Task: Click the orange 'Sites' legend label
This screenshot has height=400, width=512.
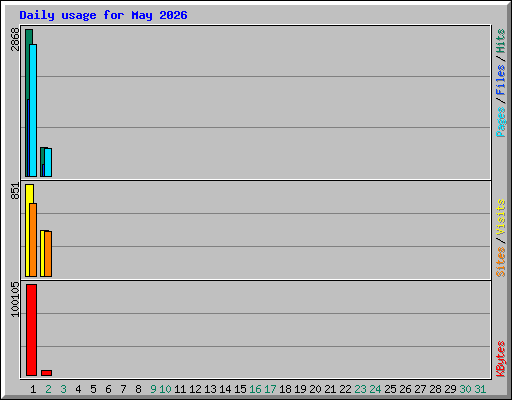Action: tap(500, 262)
